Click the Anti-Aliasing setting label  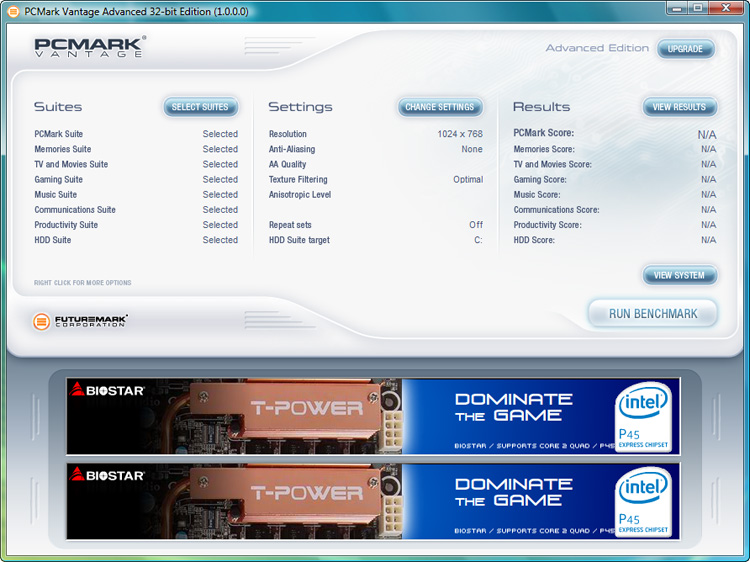coord(292,149)
